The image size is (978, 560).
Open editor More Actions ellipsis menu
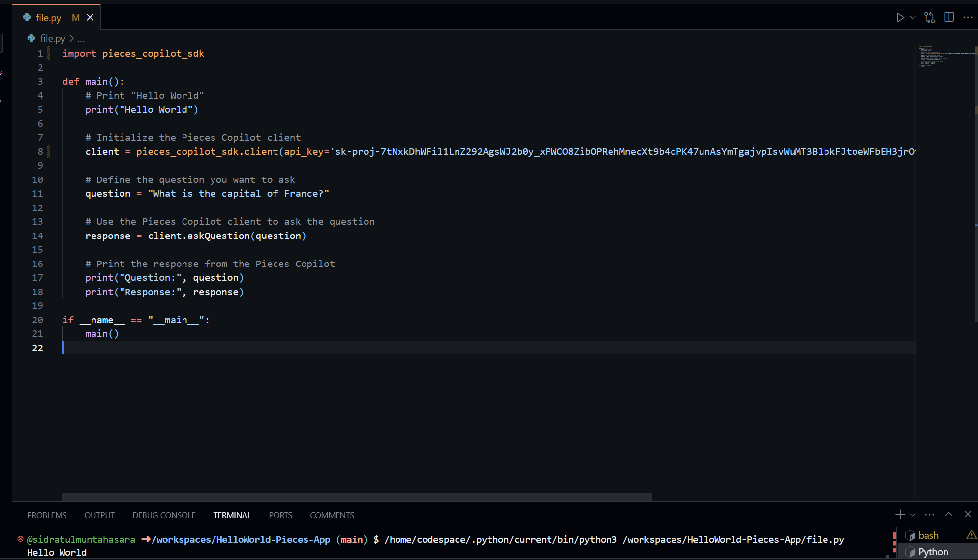click(x=968, y=18)
